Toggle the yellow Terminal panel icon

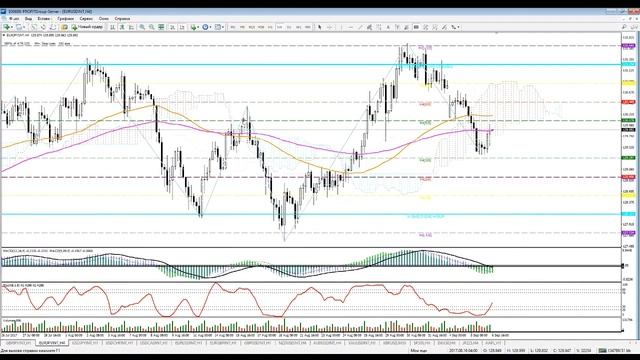pos(64,27)
